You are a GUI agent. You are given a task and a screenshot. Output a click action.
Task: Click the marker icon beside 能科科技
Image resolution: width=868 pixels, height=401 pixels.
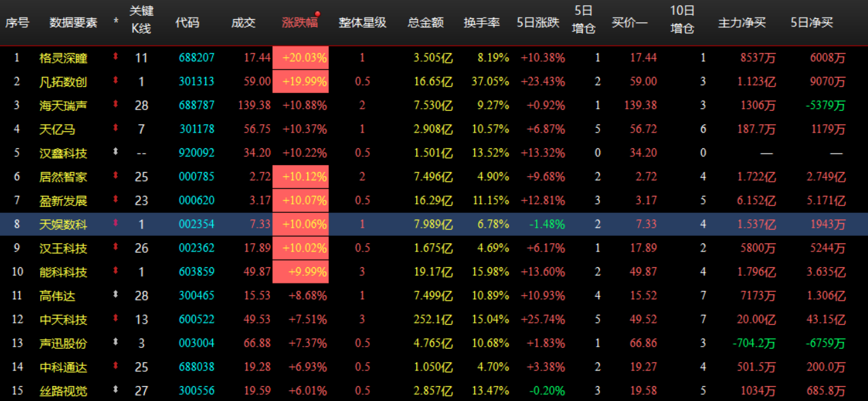115,271
